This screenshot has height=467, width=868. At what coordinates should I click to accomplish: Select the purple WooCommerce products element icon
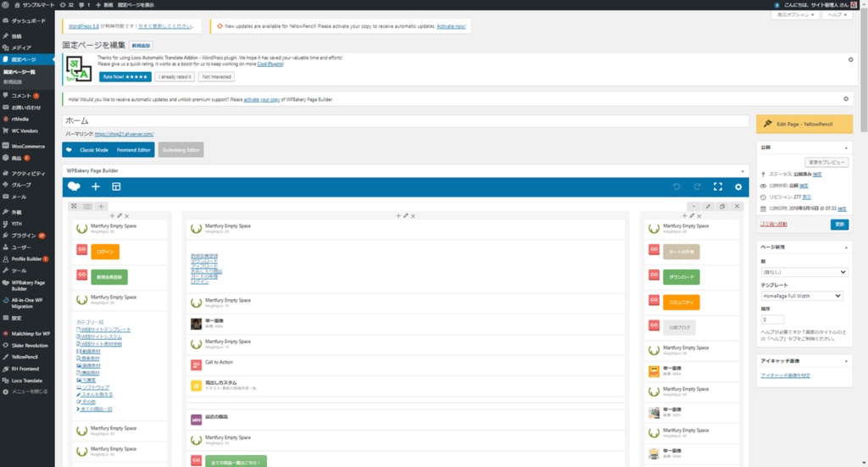pos(196,420)
